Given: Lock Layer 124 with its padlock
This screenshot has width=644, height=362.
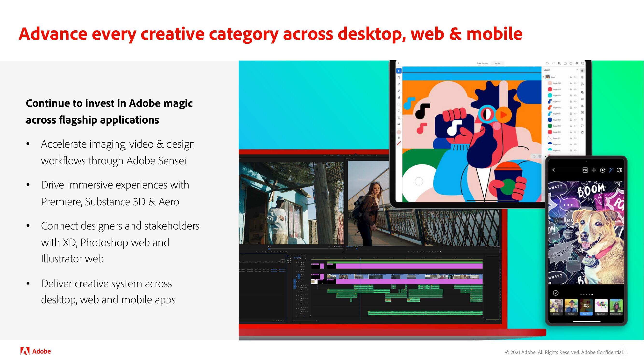Looking at the screenshot, I should click(571, 120).
